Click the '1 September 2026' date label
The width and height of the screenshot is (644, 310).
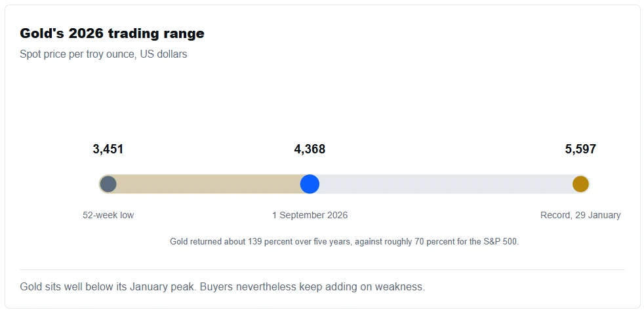[310, 215]
